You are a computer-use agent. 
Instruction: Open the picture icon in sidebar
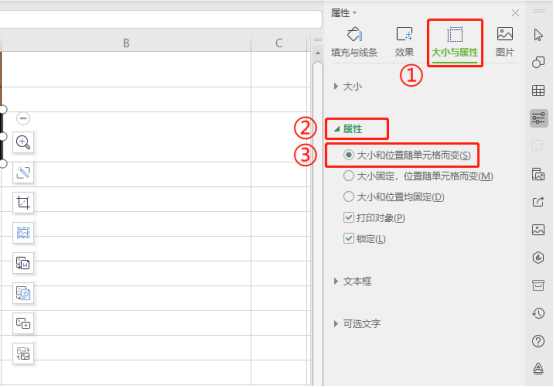pyautogui.click(x=538, y=230)
